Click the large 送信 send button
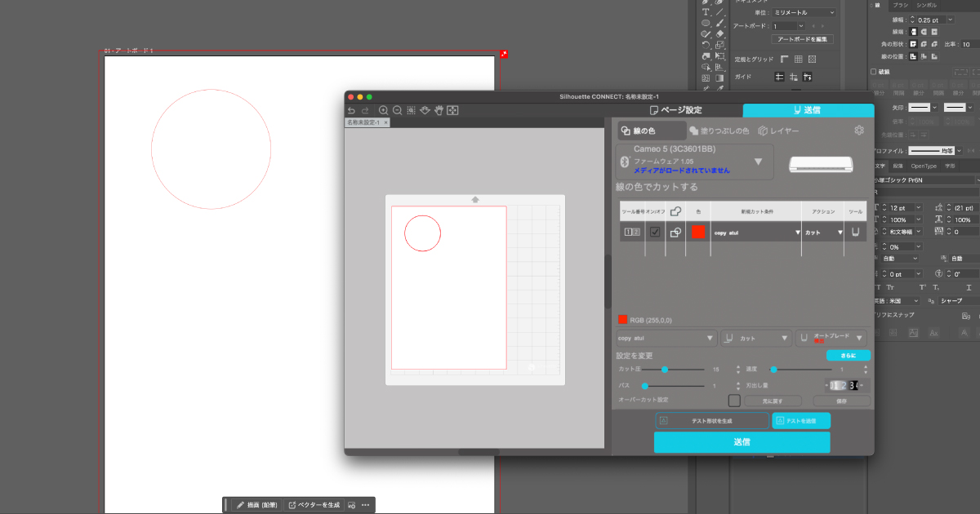980x514 pixels. pos(742,442)
